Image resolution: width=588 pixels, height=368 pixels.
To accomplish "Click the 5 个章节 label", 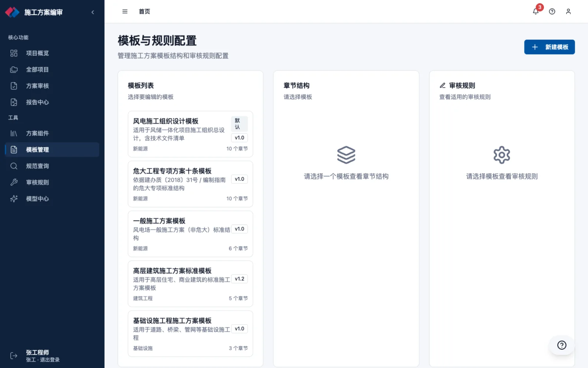I will (x=238, y=298).
